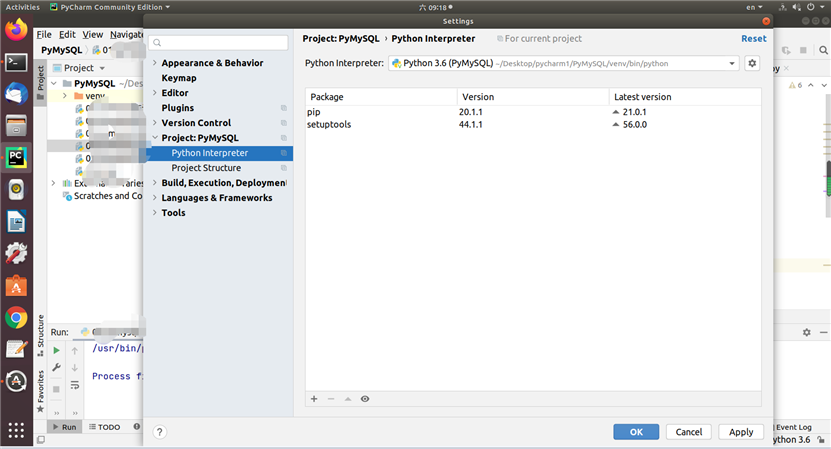Apply the settings changes
The image size is (831, 449).
[x=741, y=432]
